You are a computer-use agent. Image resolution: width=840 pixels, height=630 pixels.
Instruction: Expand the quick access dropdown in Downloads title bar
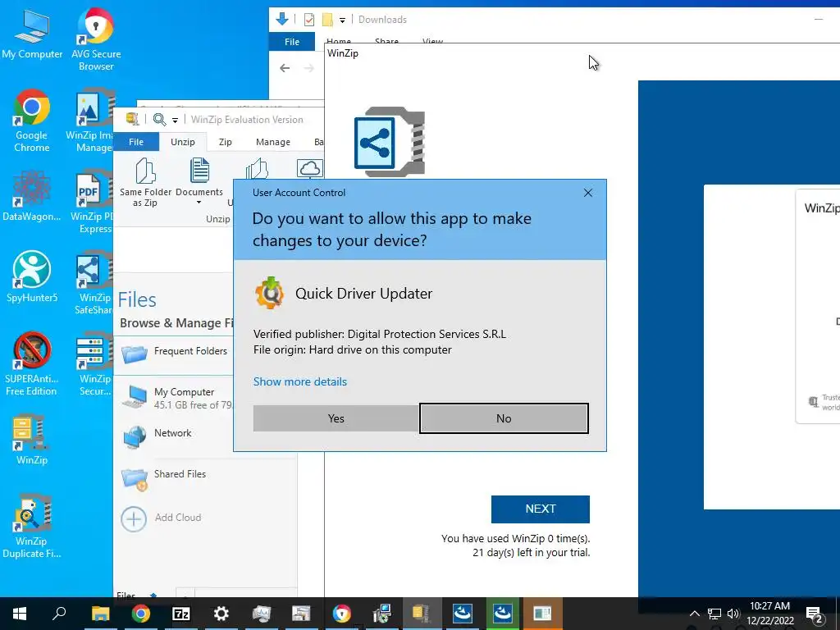[x=342, y=21]
